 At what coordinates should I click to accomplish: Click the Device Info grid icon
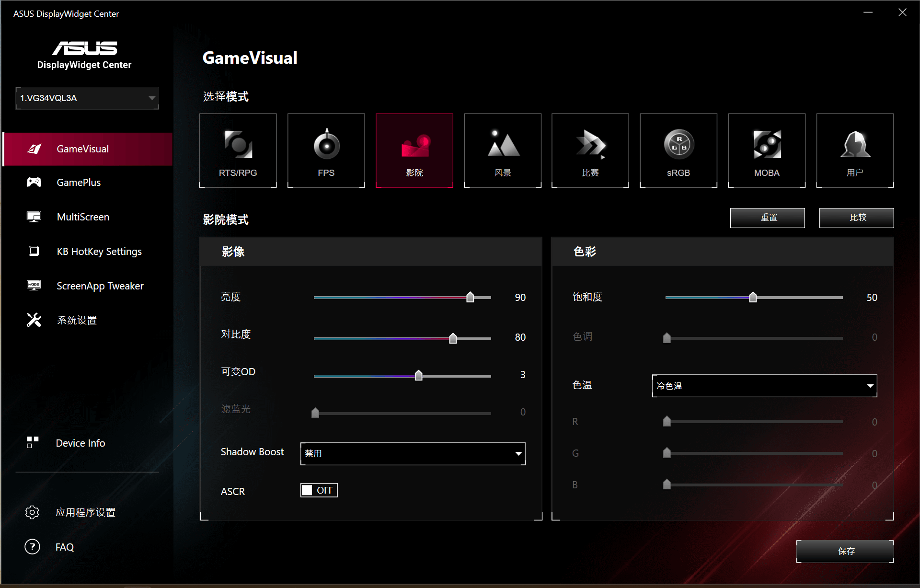click(x=33, y=442)
